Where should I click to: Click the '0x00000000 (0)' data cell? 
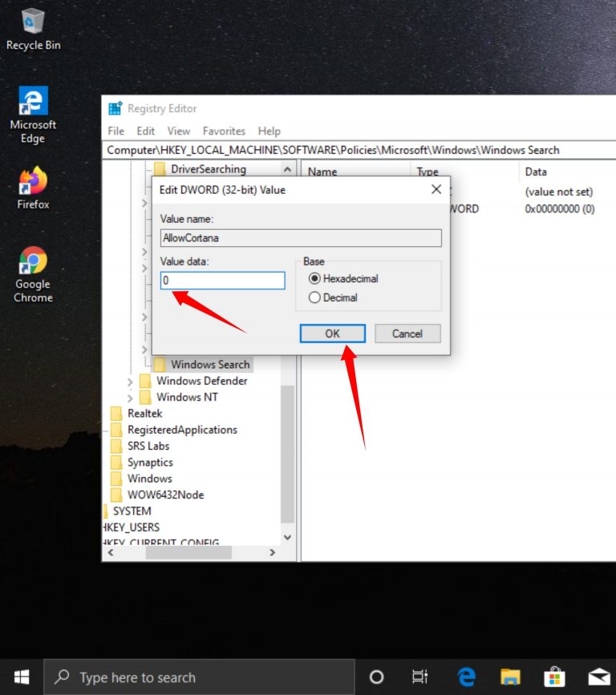point(560,208)
